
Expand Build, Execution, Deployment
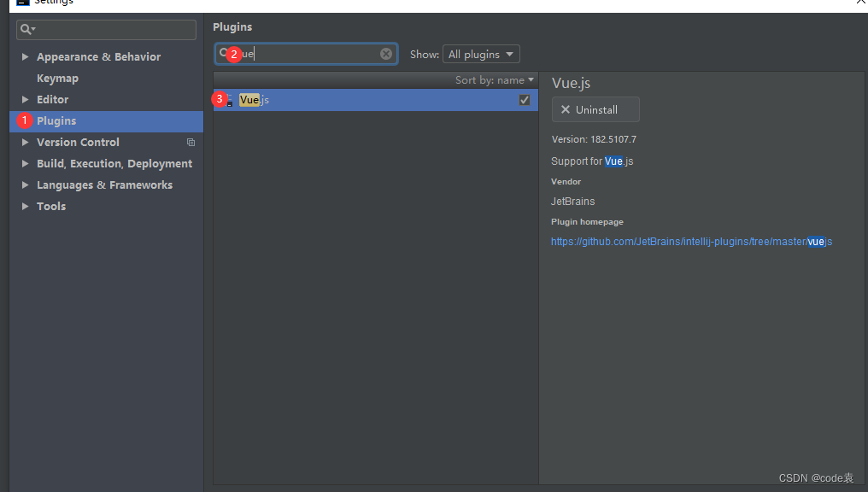pos(25,163)
